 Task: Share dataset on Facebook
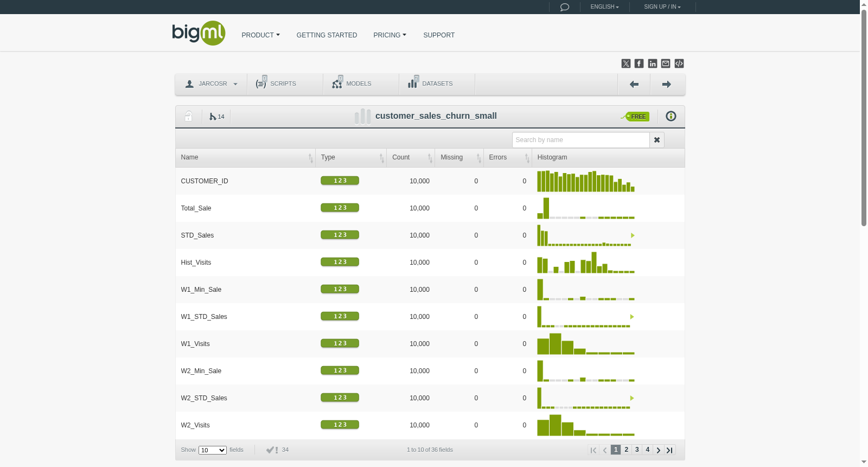tap(639, 63)
